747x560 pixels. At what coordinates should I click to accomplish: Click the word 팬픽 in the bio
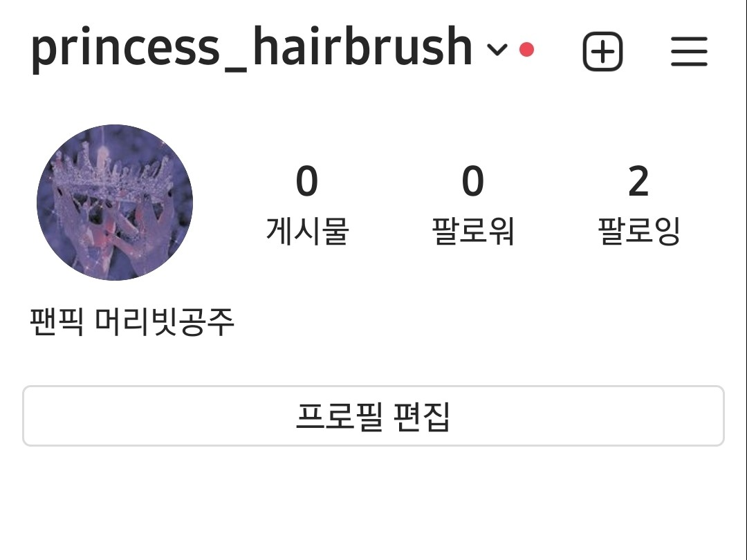tap(57, 322)
